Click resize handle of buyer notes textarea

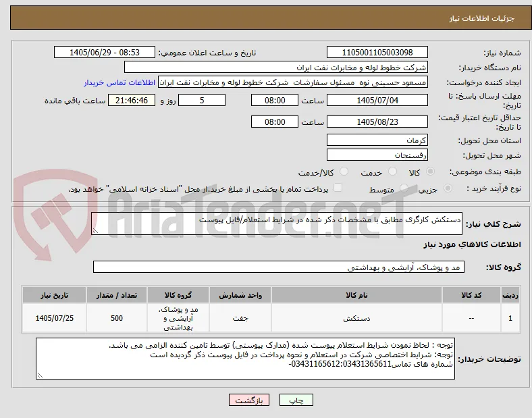point(40,375)
